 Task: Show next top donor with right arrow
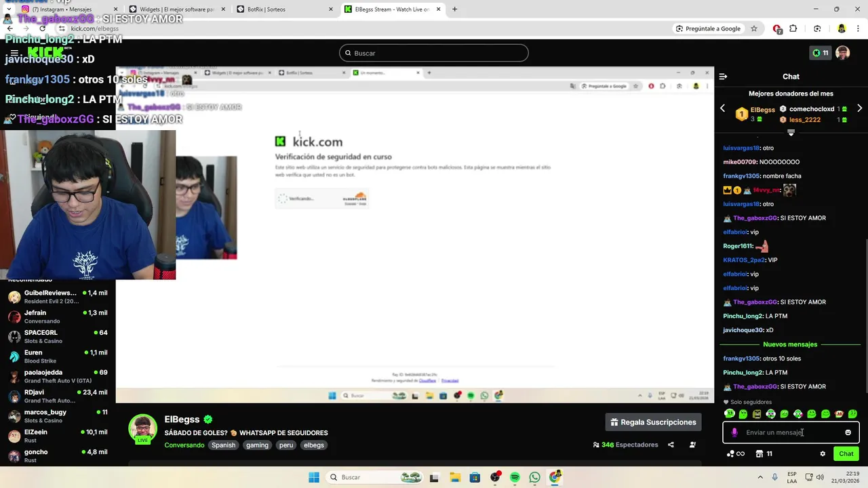tap(859, 108)
